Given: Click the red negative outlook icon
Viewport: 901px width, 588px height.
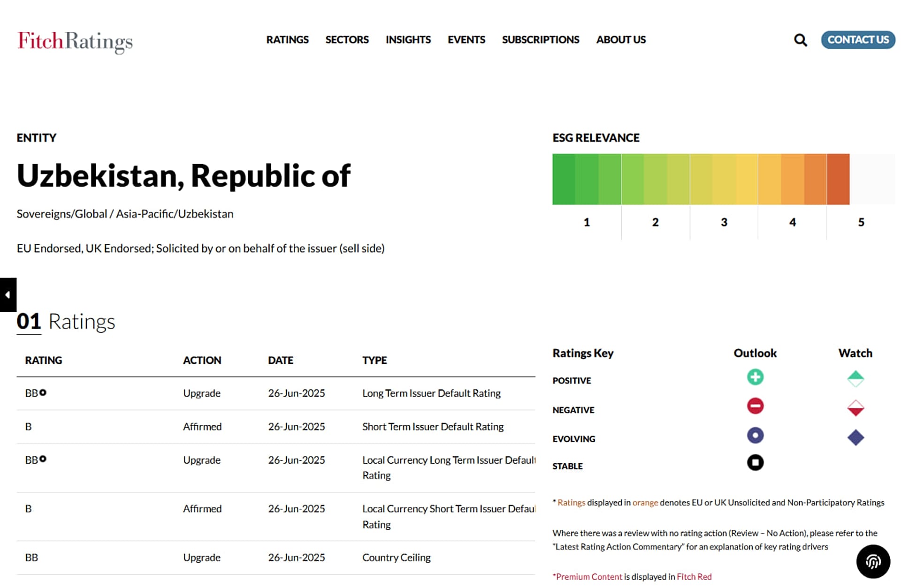Looking at the screenshot, I should pos(755,406).
